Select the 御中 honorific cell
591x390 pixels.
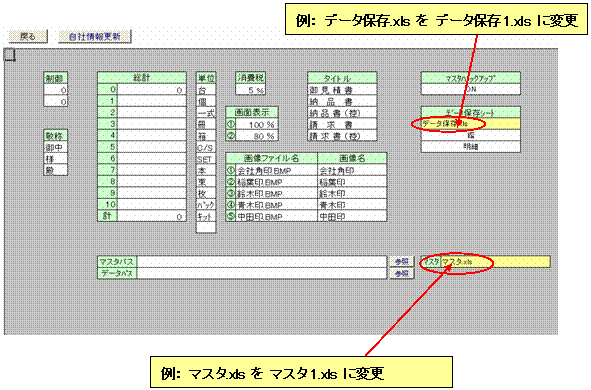55,147
